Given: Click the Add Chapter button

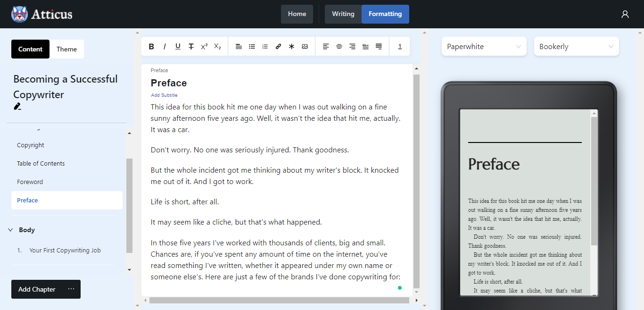Looking at the screenshot, I should pyautogui.click(x=37, y=289).
